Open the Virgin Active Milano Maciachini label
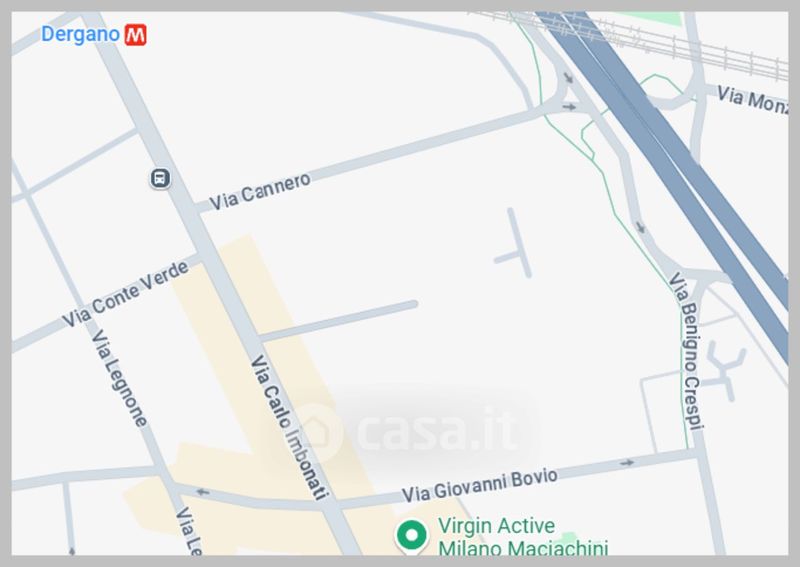Viewport: 800px width, 567px height. point(522,536)
